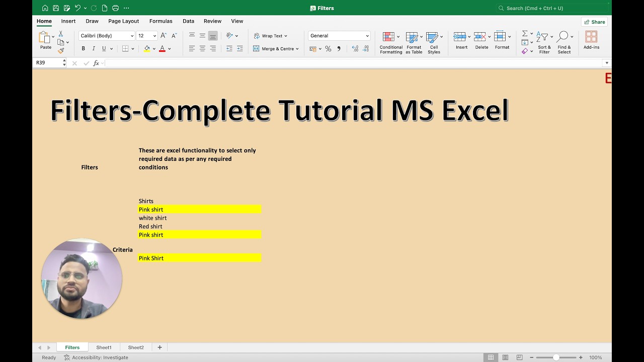Image resolution: width=644 pixels, height=362 pixels.
Task: Expand the Merge & Centre dropdown arrow
Action: pyautogui.click(x=297, y=49)
